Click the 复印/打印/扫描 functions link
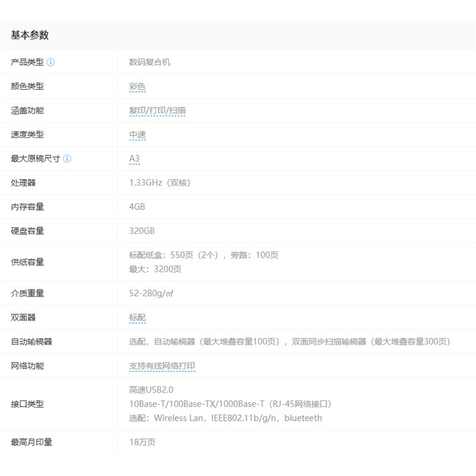Image resolution: width=476 pixels, height=476 pixels. [x=157, y=111]
